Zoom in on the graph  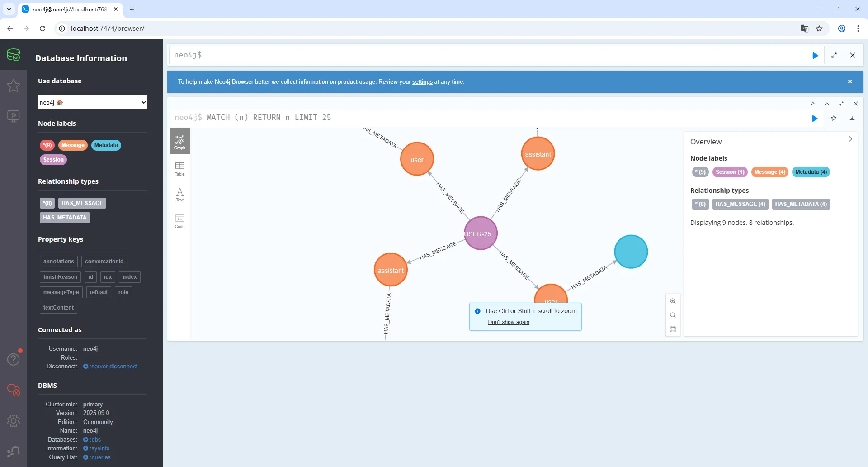[673, 301]
